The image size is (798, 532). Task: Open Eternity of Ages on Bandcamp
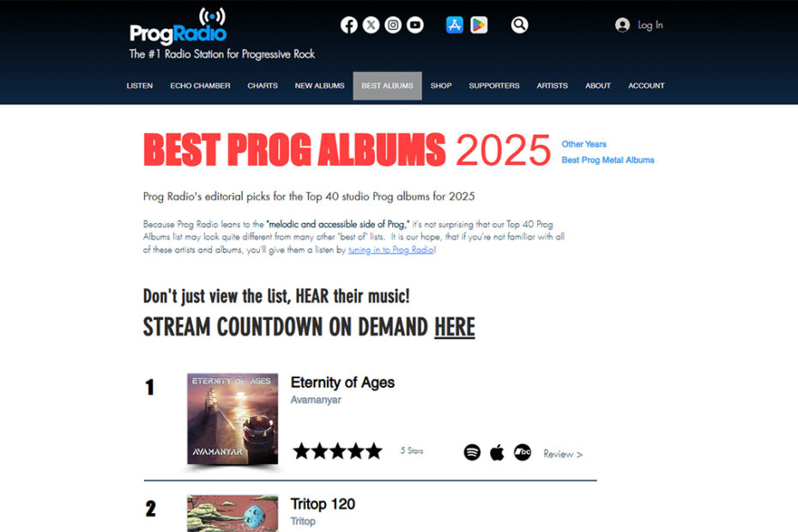click(x=523, y=452)
